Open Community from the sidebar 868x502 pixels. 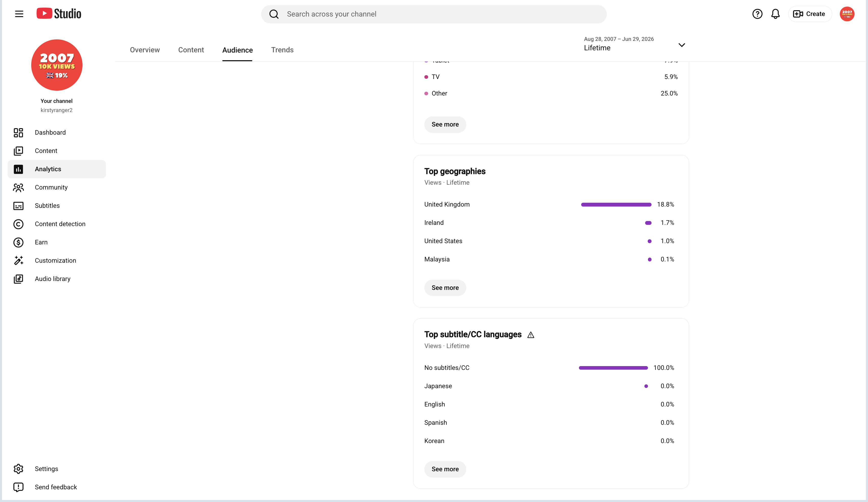[57, 187]
